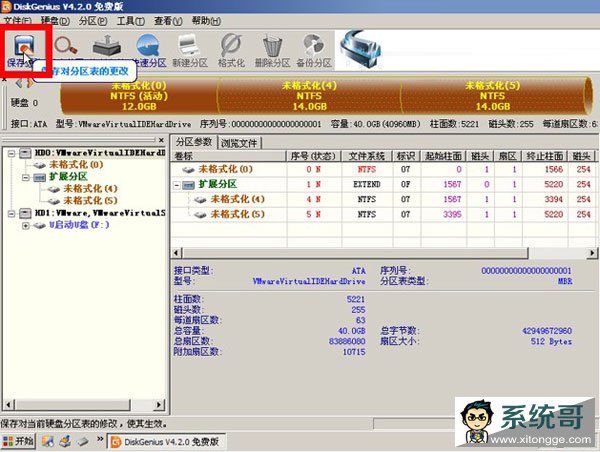This screenshot has width=600, height=452.
Task: Collapse the 扩展分区 node in tree
Action: tap(25, 177)
